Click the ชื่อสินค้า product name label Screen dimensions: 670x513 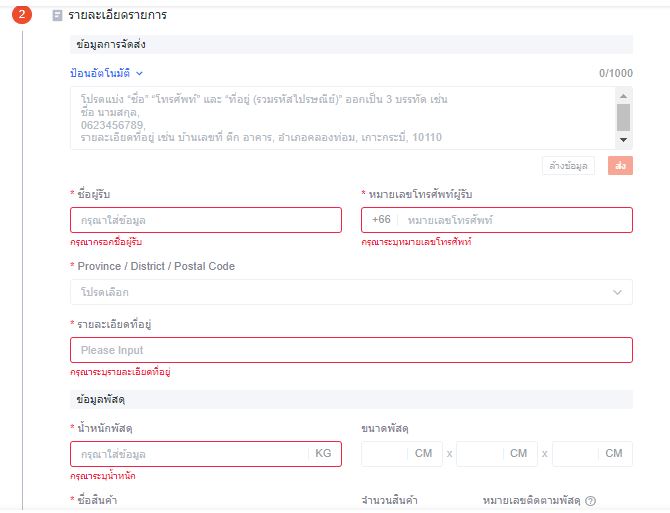(x=97, y=500)
